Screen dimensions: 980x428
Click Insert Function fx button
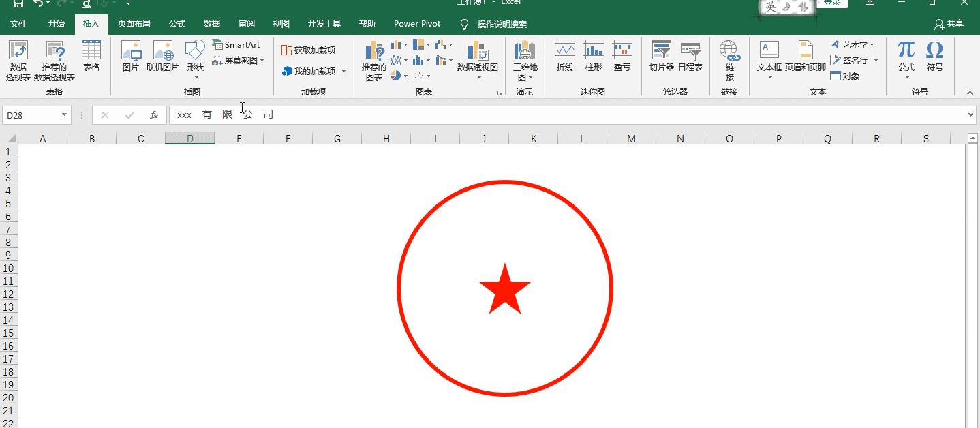154,115
